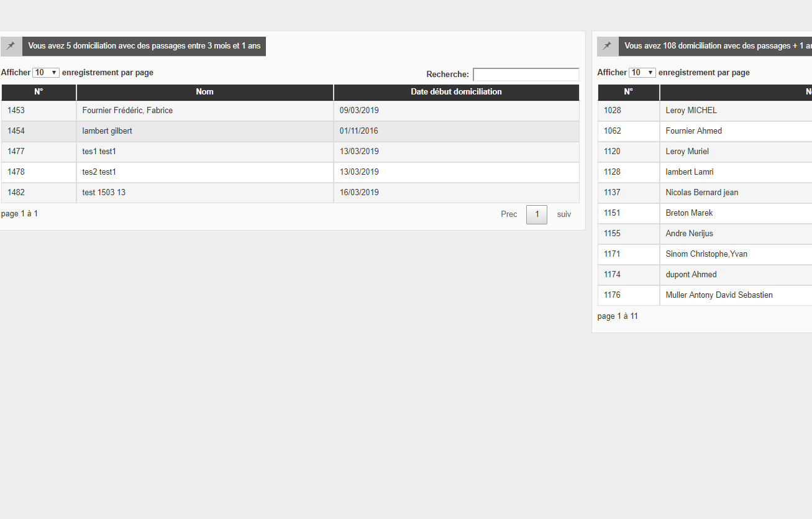Click date 01/11/2016 cell

click(457, 131)
